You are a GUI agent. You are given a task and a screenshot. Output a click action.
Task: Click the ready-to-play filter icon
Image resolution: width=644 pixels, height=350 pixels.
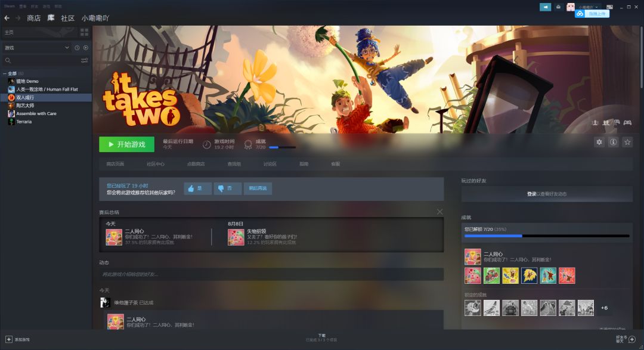click(x=86, y=48)
